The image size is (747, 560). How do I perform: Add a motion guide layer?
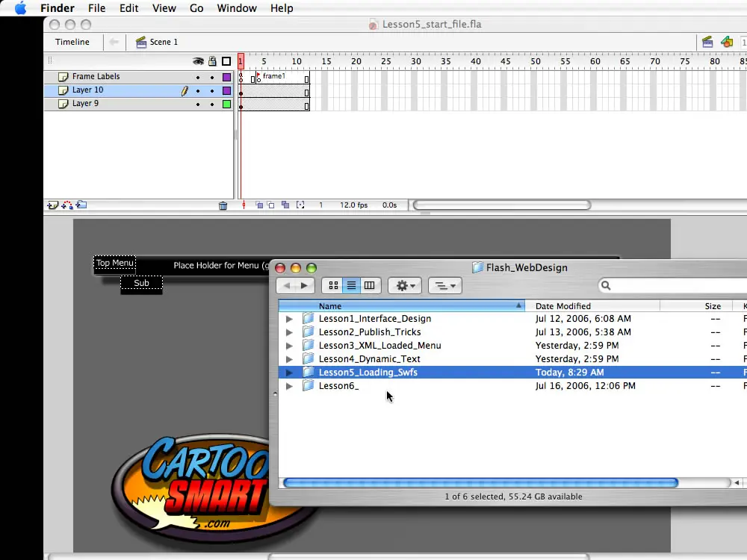click(67, 205)
